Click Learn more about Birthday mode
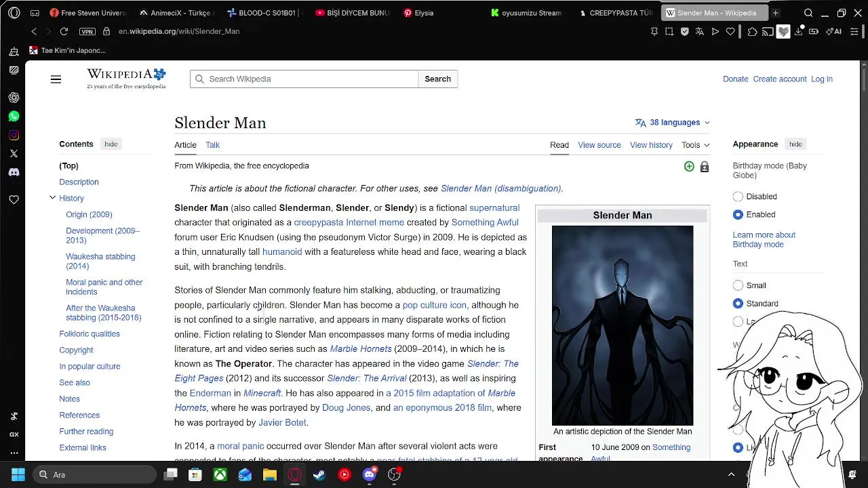 [764, 240]
